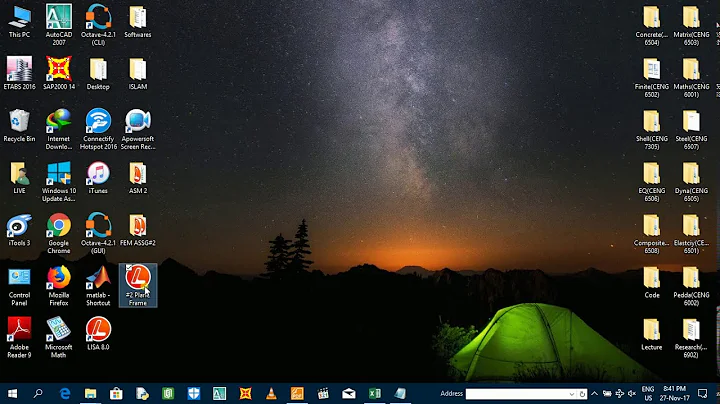This screenshot has height=404, width=720.
Task: Open Movies clapperboard app on taskbar
Action: 323,393
